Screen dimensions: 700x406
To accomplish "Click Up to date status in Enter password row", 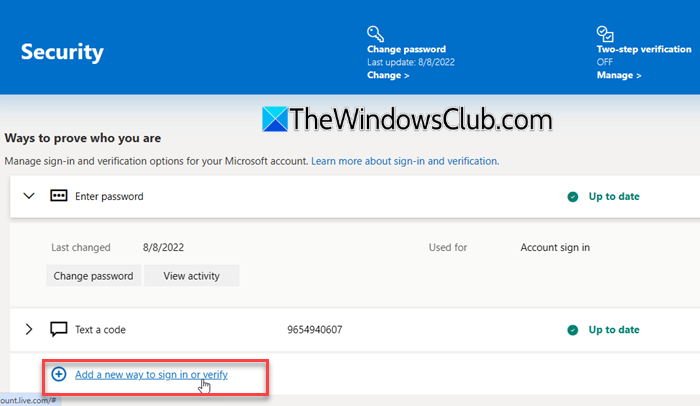I will 614,197.
